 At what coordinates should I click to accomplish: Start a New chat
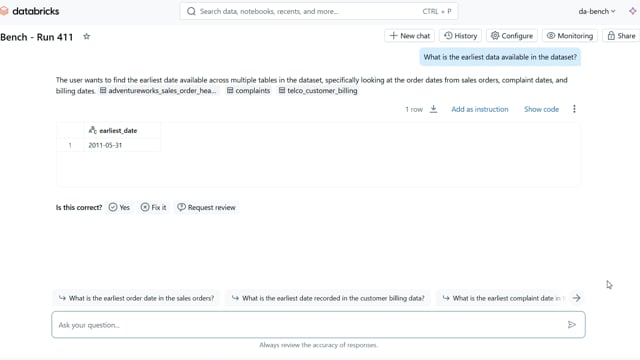point(409,36)
